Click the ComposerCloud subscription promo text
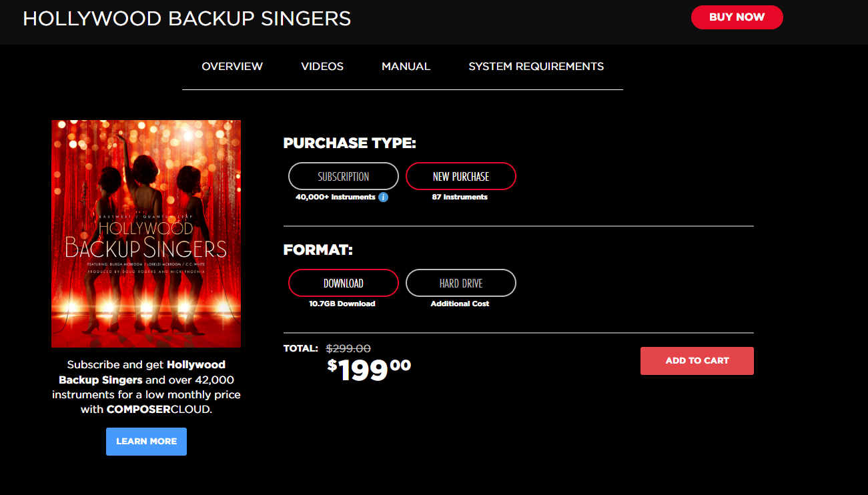Viewport: 868px width, 495px height. click(146, 387)
